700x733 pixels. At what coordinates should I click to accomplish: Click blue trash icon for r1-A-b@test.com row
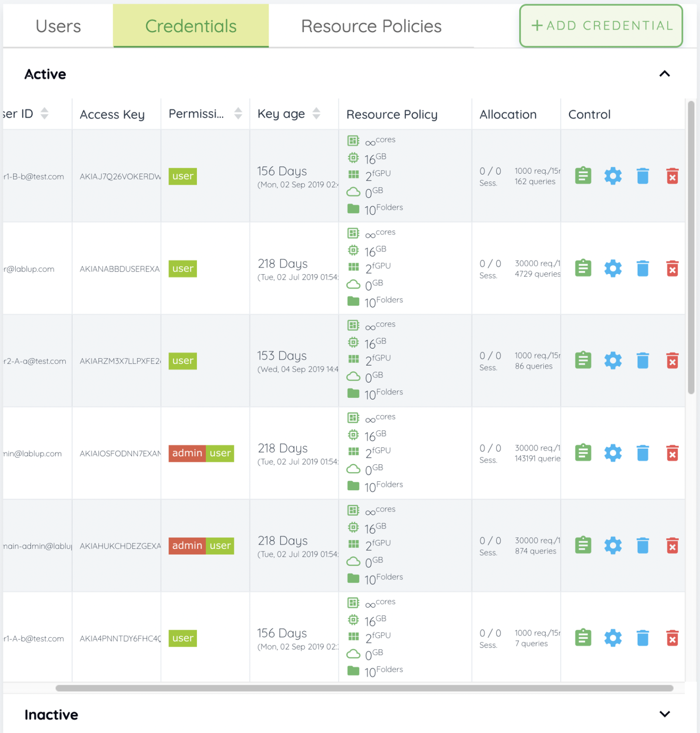pyautogui.click(x=643, y=638)
